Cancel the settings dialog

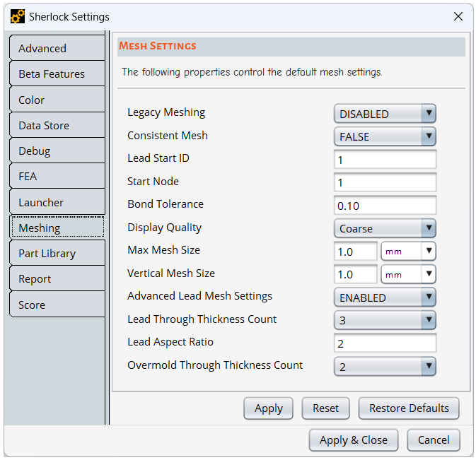click(x=434, y=440)
